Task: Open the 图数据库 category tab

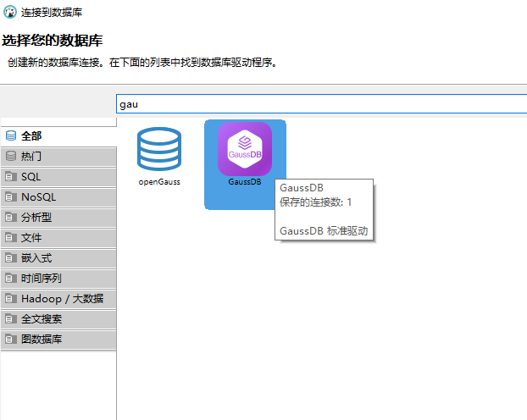Action: (58, 340)
